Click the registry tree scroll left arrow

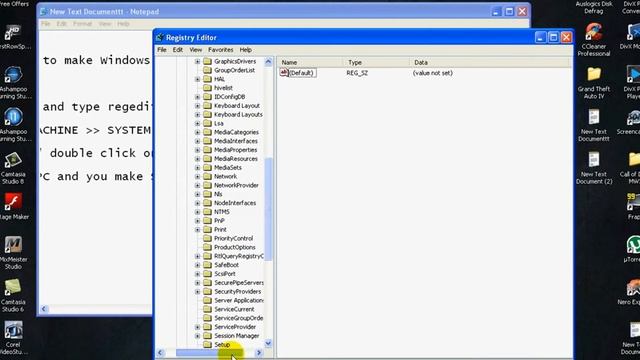(160, 353)
